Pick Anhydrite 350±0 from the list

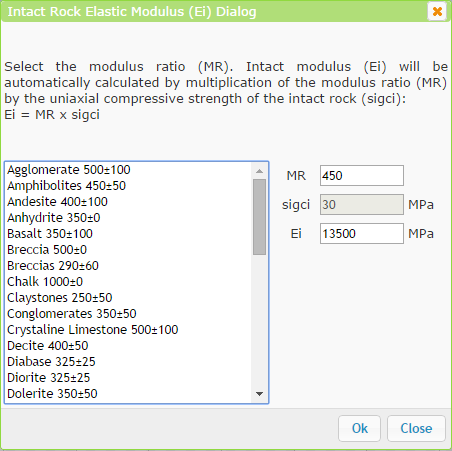click(129, 218)
